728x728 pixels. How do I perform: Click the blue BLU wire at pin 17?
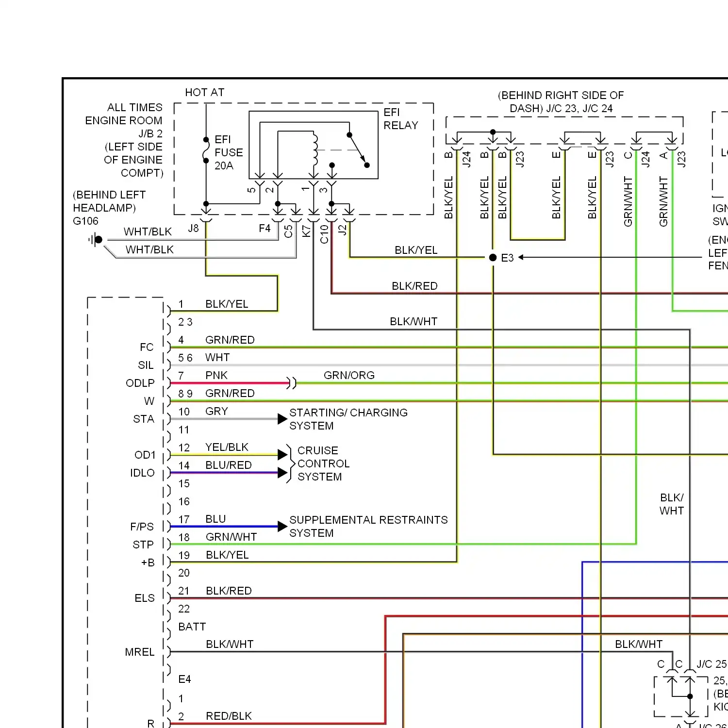click(x=224, y=526)
